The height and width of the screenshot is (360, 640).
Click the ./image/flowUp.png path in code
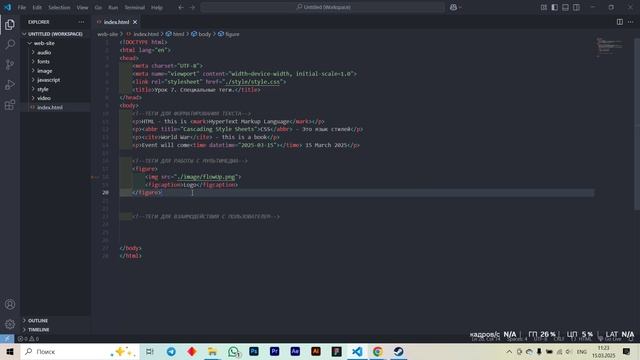click(x=207, y=177)
